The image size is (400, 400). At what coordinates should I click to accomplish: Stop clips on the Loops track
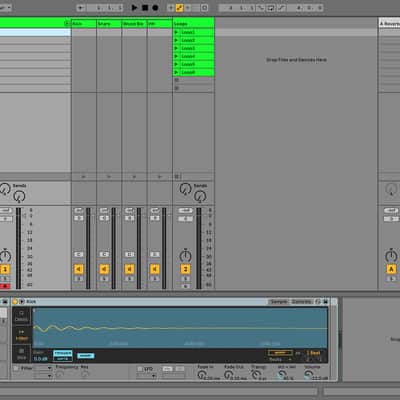(177, 177)
